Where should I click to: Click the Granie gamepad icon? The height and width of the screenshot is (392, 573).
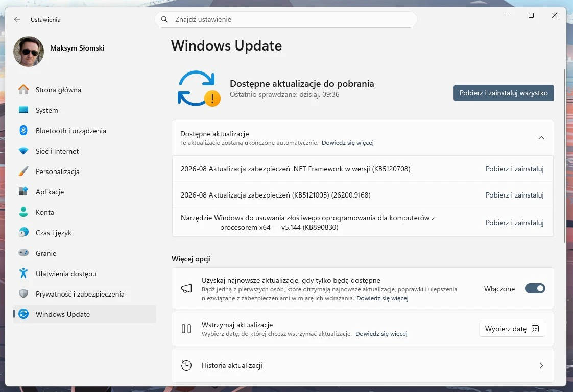pyautogui.click(x=23, y=253)
